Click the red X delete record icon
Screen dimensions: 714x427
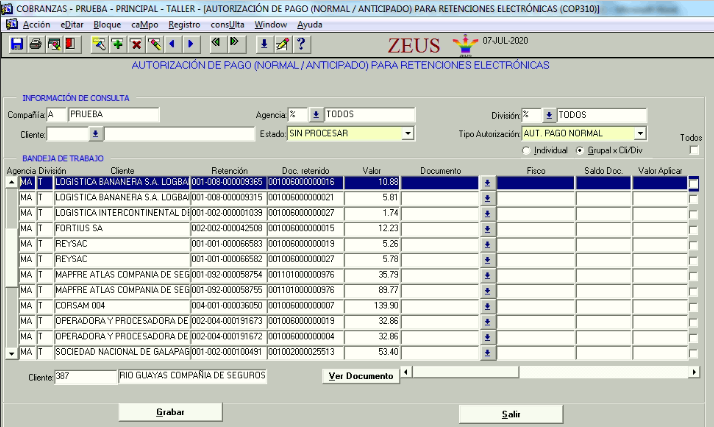(136, 44)
